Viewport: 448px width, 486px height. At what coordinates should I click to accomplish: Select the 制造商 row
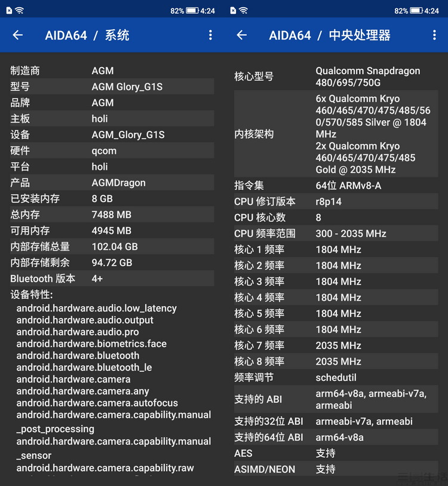[x=112, y=71]
